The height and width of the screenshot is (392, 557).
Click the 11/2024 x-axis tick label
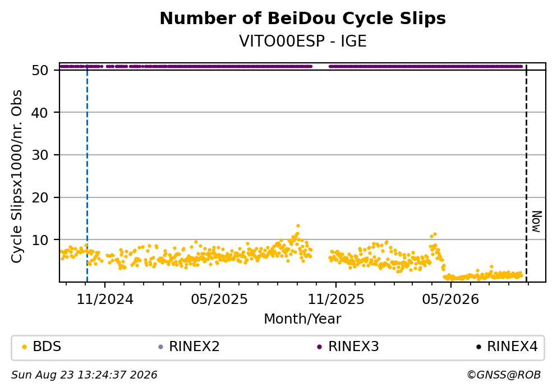click(105, 299)
